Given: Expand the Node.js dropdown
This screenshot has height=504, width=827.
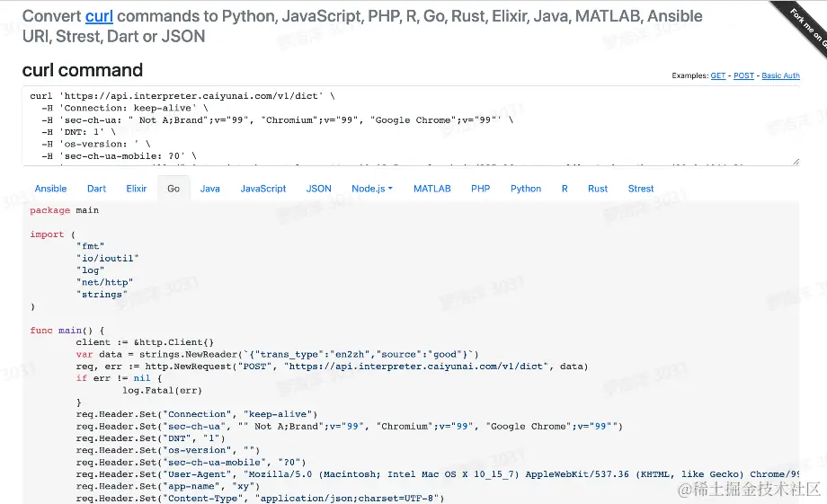Looking at the screenshot, I should (x=372, y=189).
